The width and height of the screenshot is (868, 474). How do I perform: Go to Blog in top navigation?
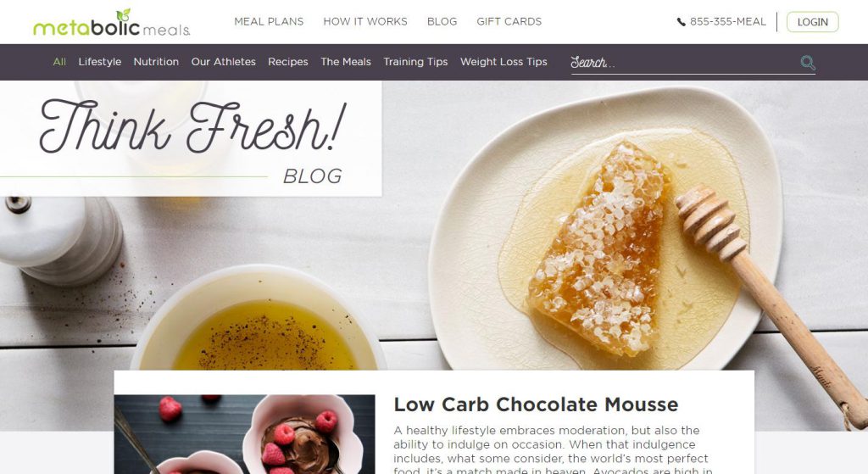442,21
